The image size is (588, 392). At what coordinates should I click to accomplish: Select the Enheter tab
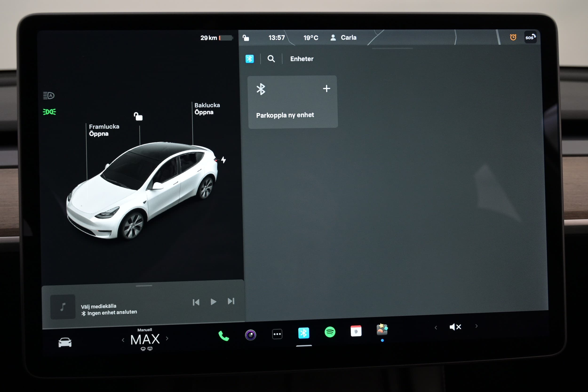point(302,59)
